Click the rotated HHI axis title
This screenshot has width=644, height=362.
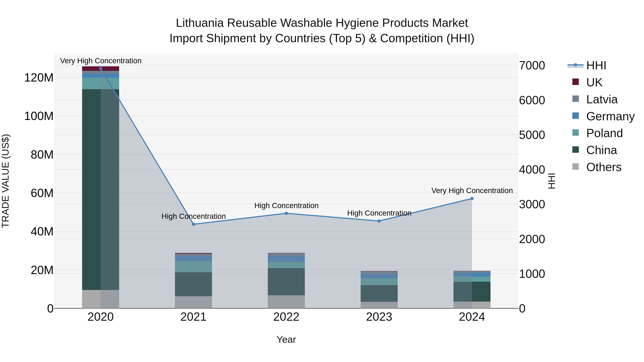[552, 181]
